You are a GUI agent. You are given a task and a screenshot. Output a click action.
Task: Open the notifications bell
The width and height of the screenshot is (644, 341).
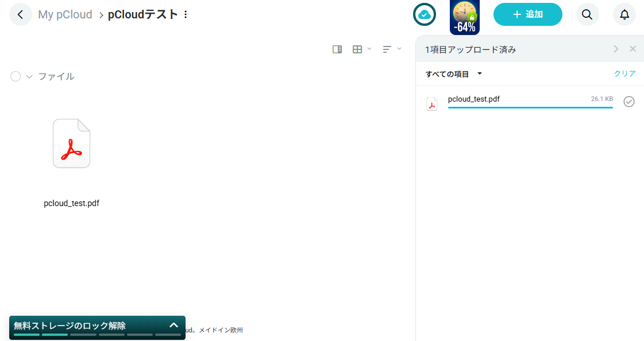pos(624,14)
